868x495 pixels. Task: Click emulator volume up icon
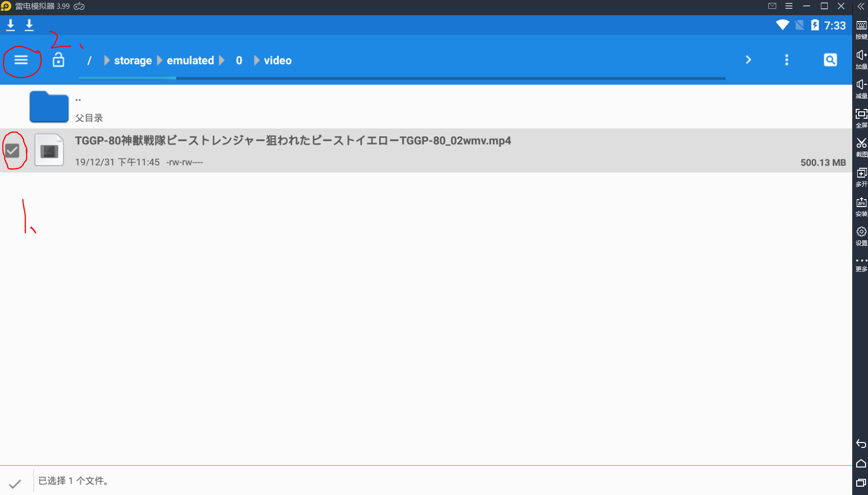click(861, 58)
